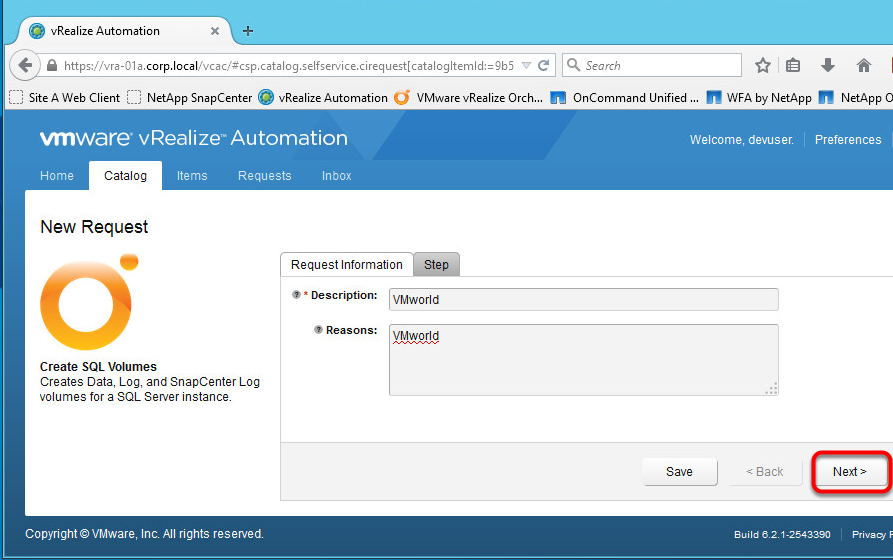Viewport: 893px width, 560px height.
Task: Click the reload page icon
Action: [x=544, y=66]
